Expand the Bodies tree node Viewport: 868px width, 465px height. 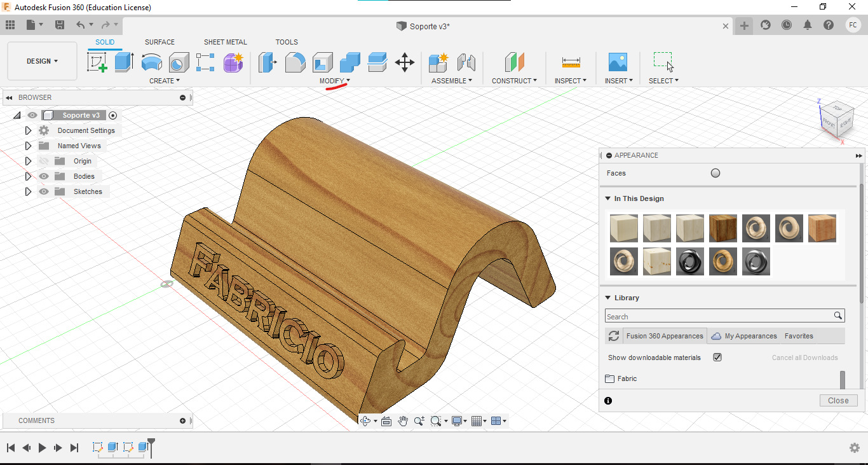click(x=28, y=176)
